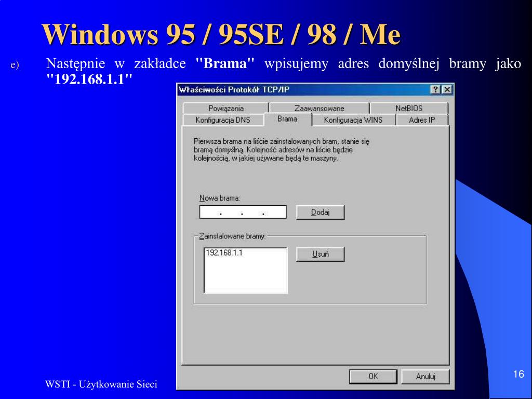
Task: Confirm with the OK button
Action: point(373,377)
